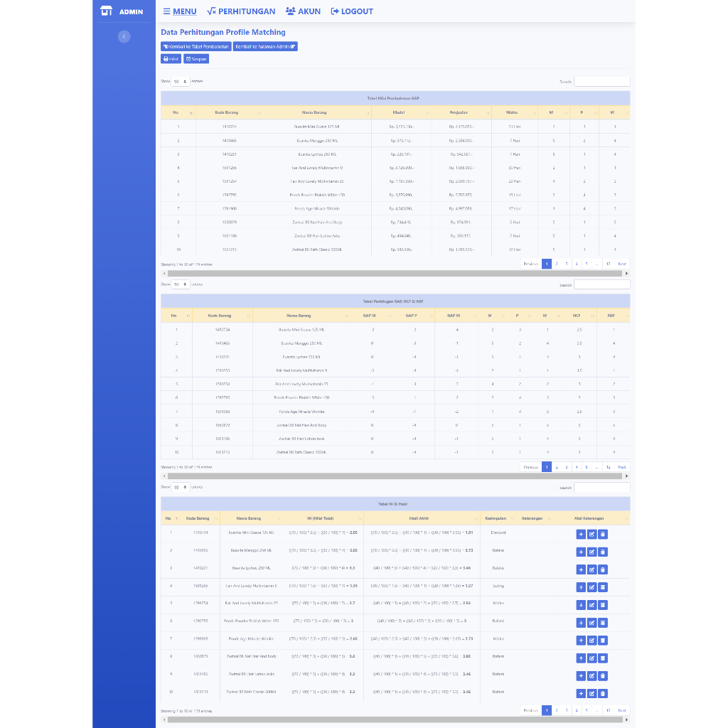This screenshot has height=728, width=728.
Task: Delete keterangan for Ponds Age Miracle Wrinkle row
Action: pyautogui.click(x=603, y=641)
